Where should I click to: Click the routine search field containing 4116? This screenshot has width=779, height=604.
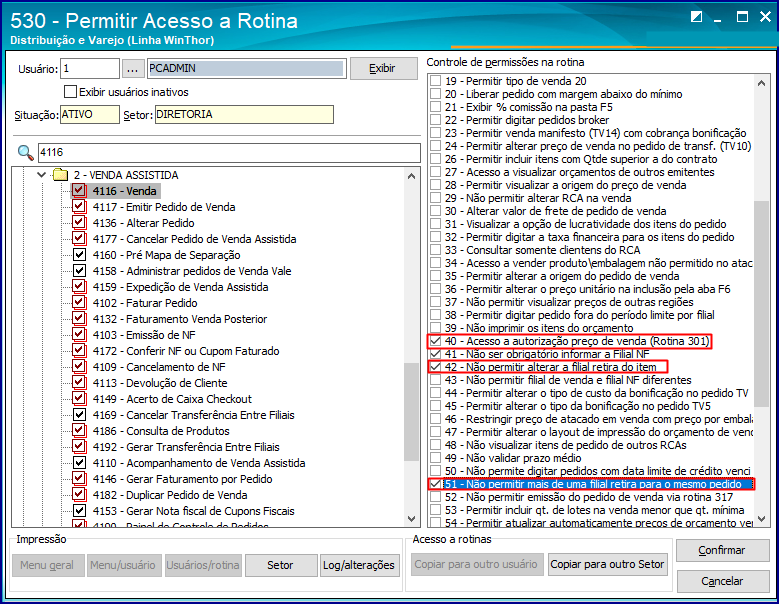pos(229,152)
